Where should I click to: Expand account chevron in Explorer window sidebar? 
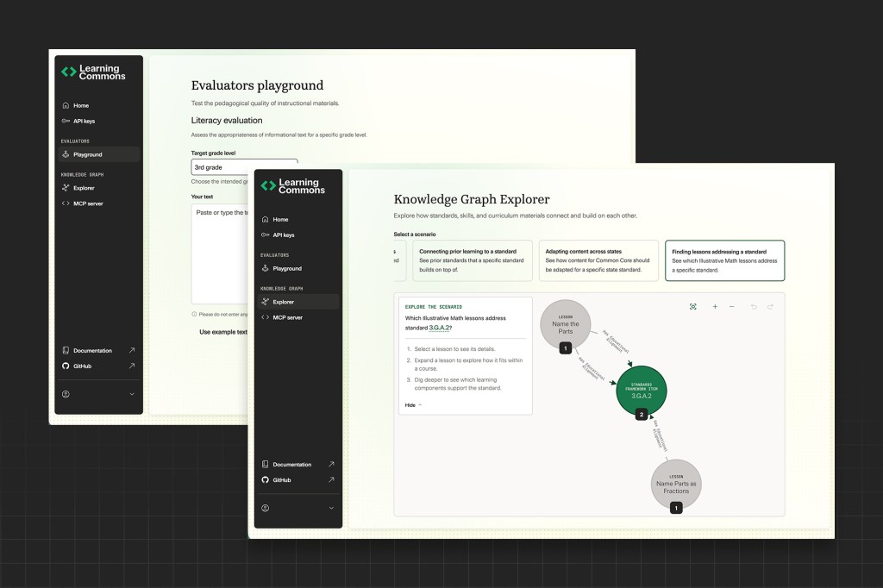[x=331, y=508]
